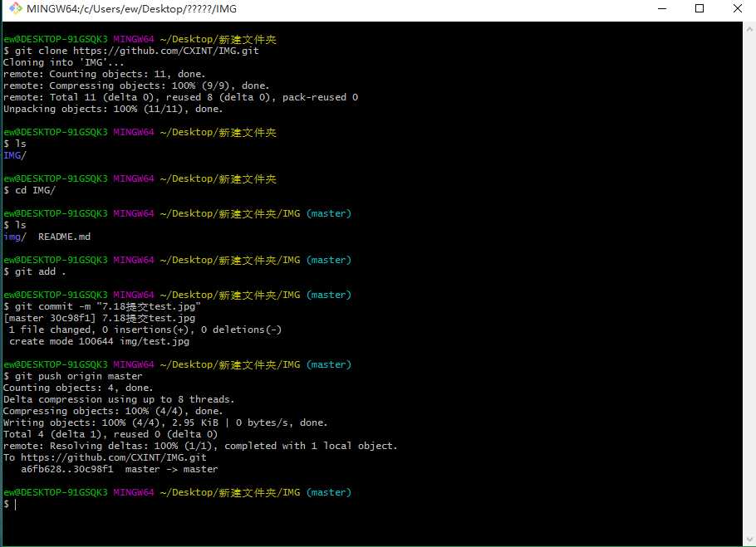Click the scrollbar up arrow
This screenshot has height=547, width=756.
coord(749,29)
